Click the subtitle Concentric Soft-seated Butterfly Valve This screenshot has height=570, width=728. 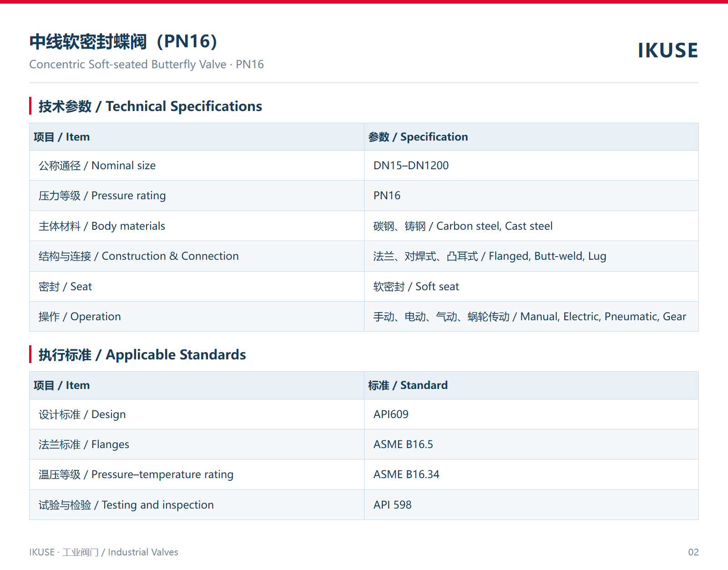click(147, 65)
